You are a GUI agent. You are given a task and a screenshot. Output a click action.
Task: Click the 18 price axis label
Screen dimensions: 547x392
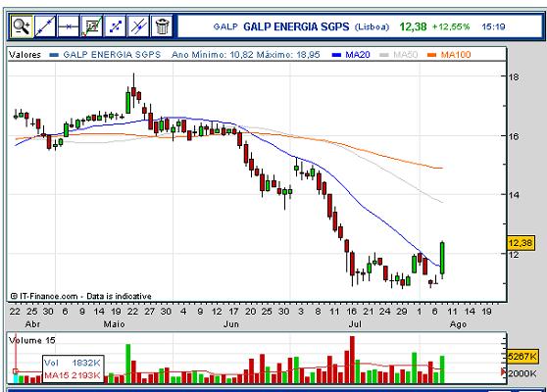[514, 77]
